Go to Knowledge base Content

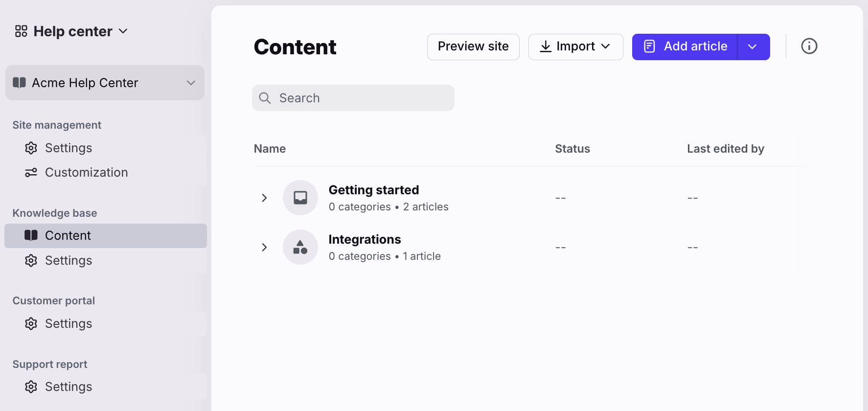[x=106, y=236]
